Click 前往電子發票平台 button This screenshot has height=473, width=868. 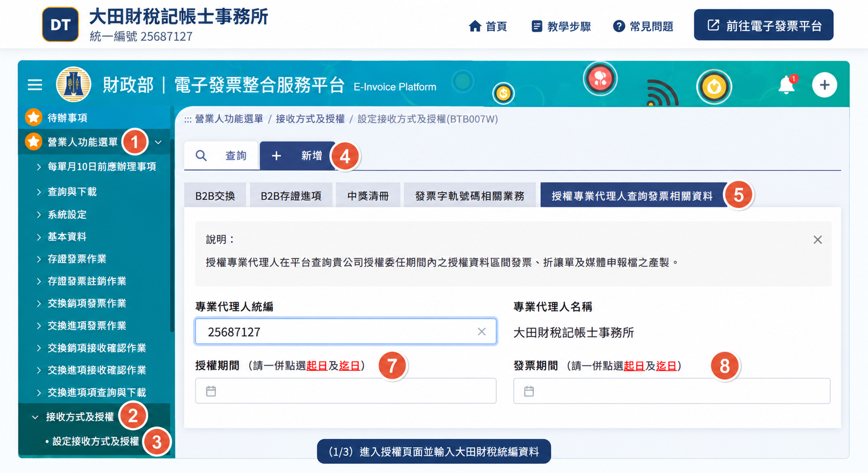(x=763, y=25)
